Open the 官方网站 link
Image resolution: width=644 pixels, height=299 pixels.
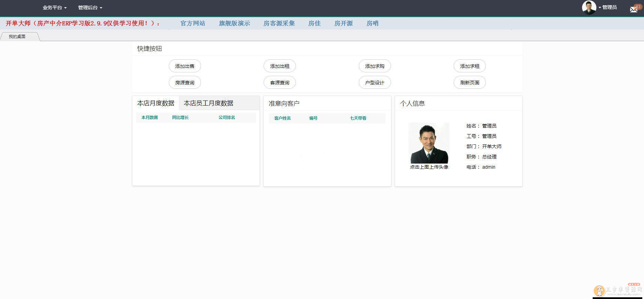tap(193, 23)
